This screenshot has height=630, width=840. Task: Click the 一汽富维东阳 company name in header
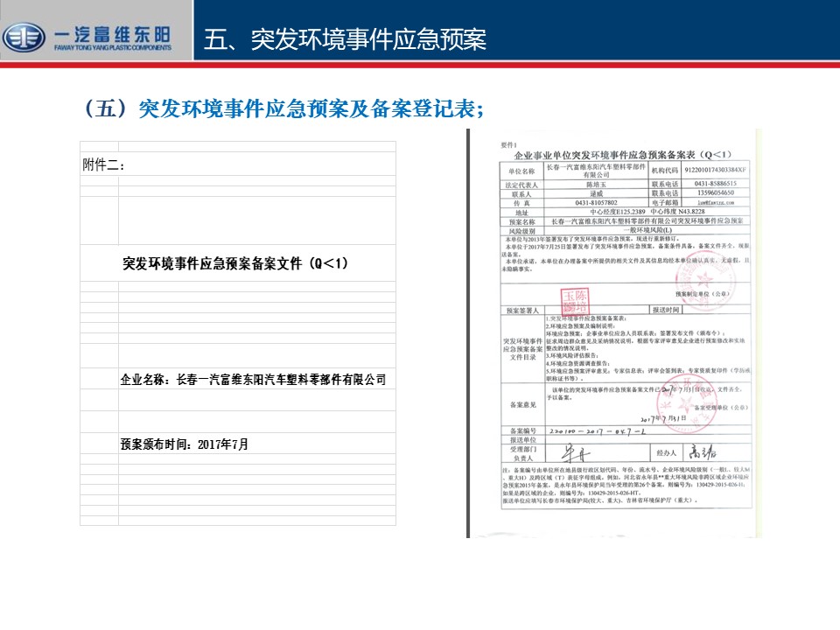[x=113, y=34]
